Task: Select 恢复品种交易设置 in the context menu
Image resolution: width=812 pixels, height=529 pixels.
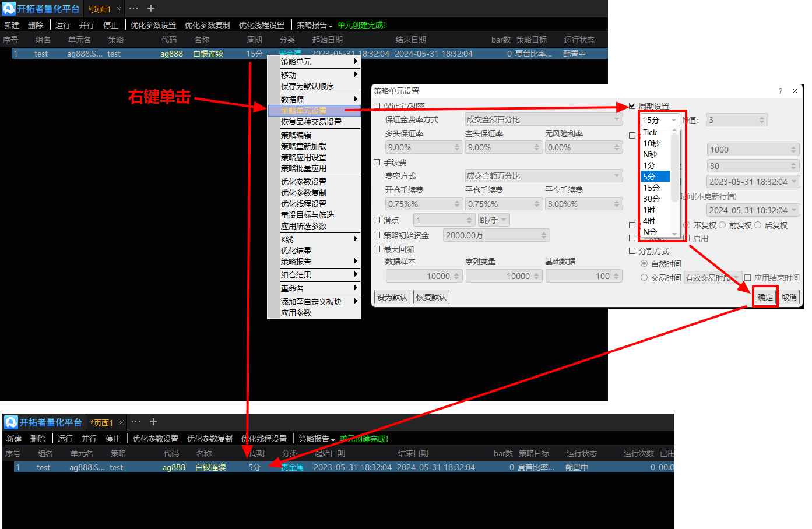Action: click(314, 122)
